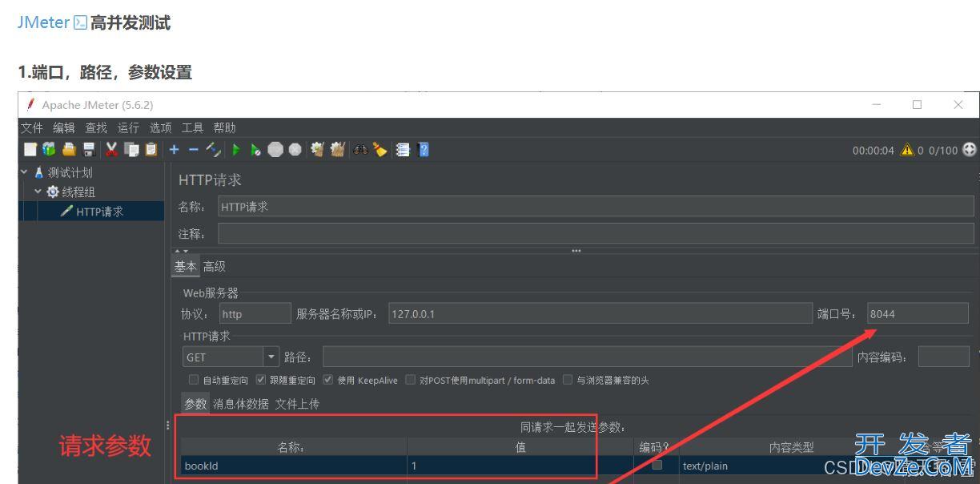Click the Toggle enable/disable icon
The width and height of the screenshot is (980, 484).
coord(213,150)
